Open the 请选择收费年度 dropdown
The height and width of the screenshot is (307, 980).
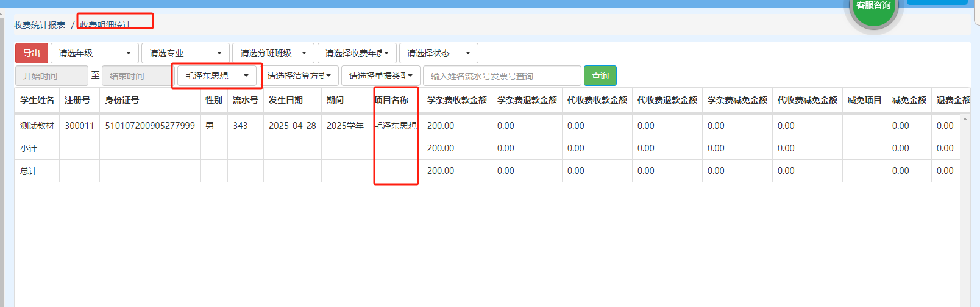click(x=357, y=53)
